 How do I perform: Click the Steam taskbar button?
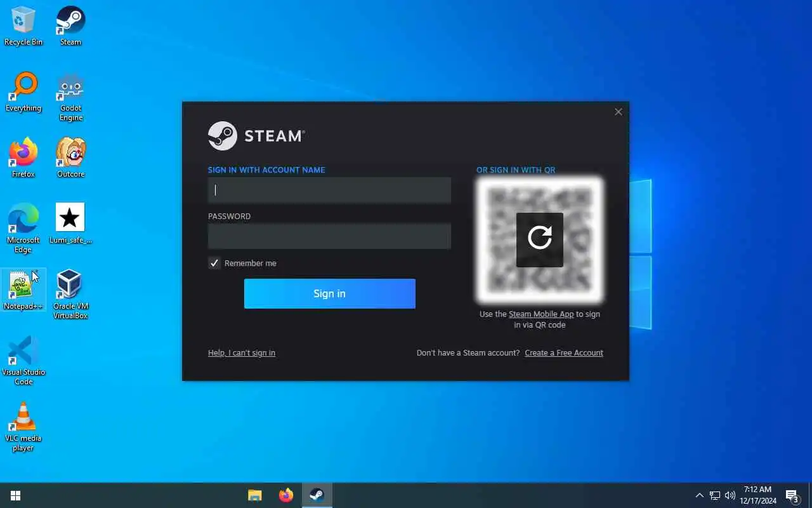point(317,495)
